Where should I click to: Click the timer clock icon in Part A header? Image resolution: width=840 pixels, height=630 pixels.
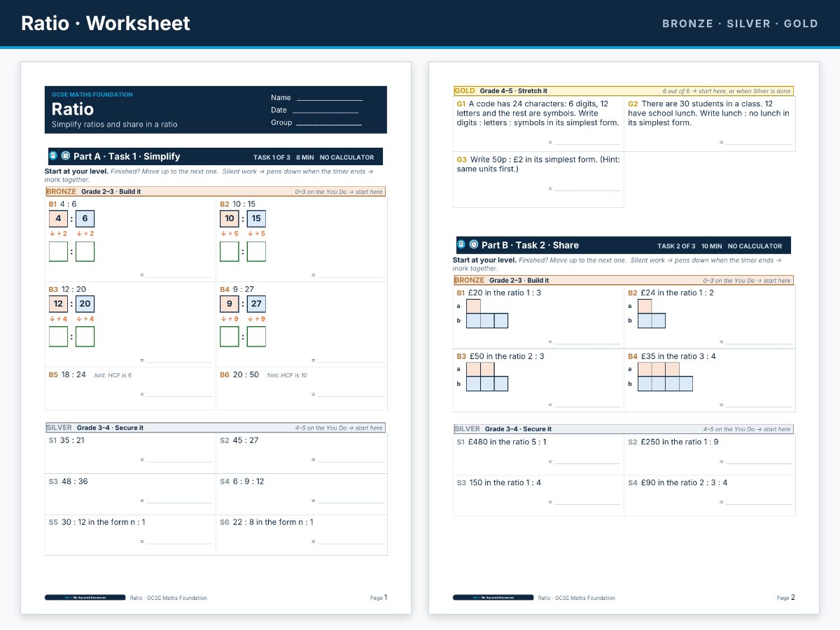(x=66, y=156)
